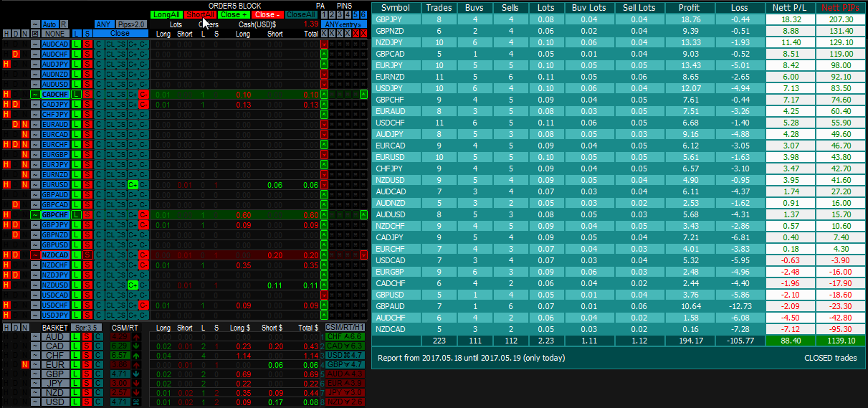Click the green C+ button for NZDUSD
Image resolution: width=868 pixels, height=408 pixels.
click(133, 285)
